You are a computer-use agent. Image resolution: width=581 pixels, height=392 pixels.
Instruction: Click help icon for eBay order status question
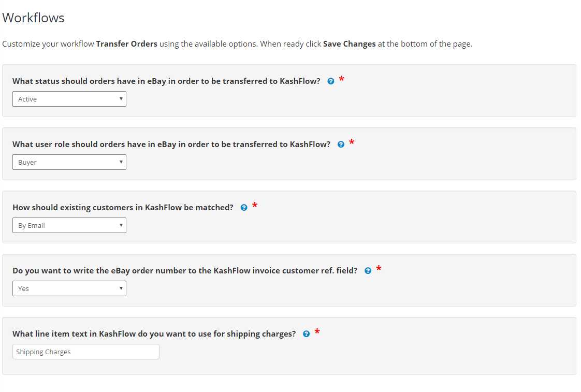(x=331, y=81)
